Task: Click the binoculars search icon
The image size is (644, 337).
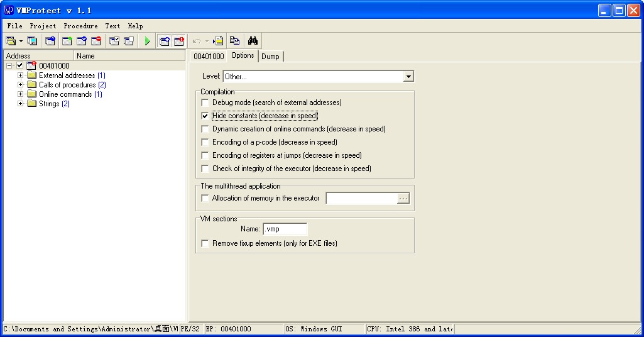Action: tap(253, 41)
